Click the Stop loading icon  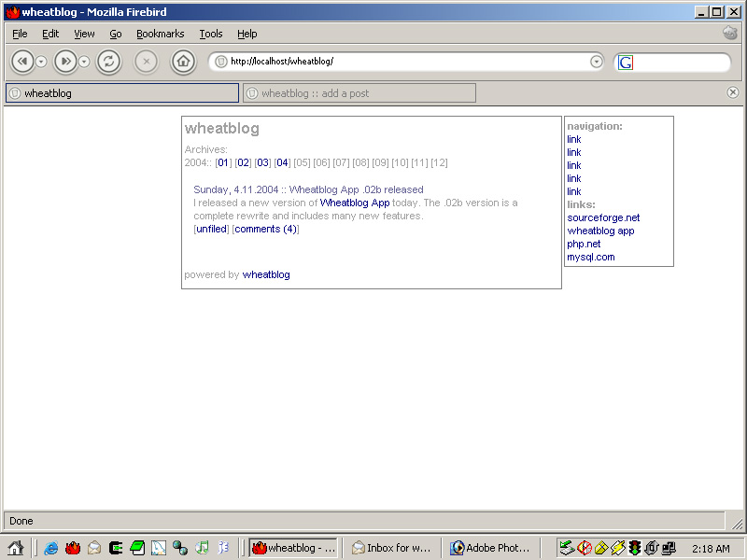coord(146,61)
